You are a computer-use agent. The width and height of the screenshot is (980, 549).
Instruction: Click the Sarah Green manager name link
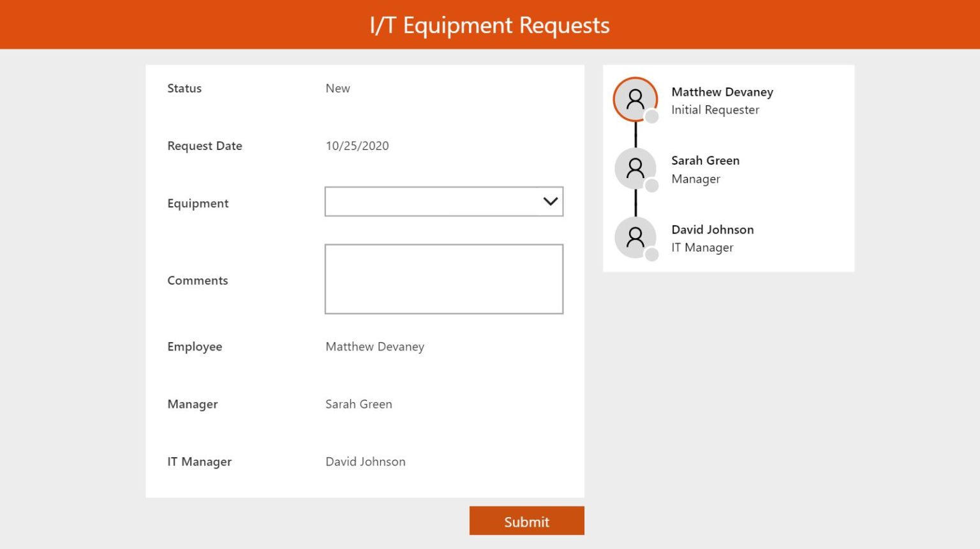705,160
